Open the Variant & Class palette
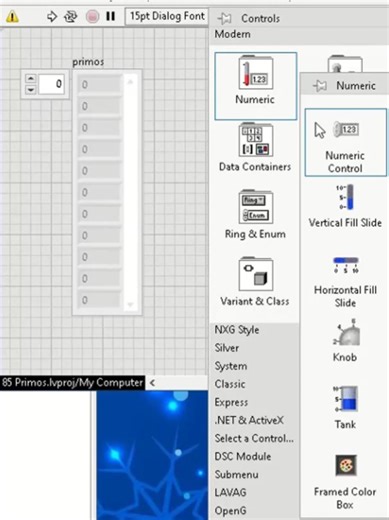This screenshot has width=389, height=520. [255, 282]
